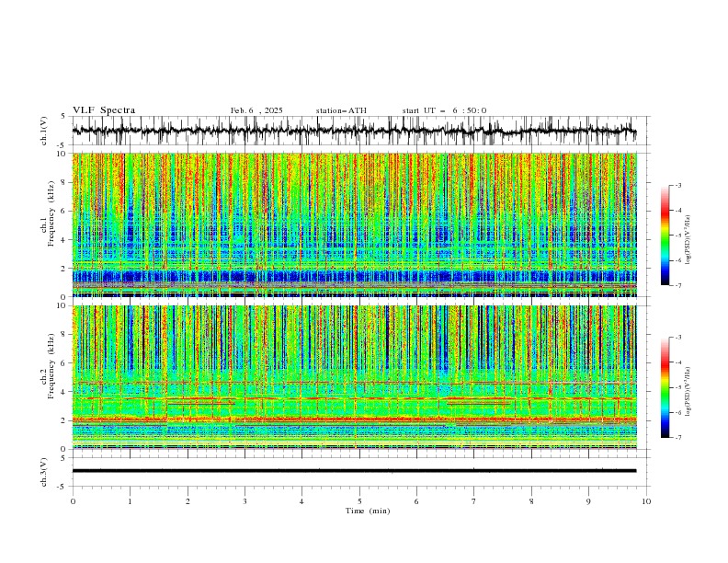Click the 'station=ATH' label
728x563 pixels.
pyautogui.click(x=341, y=110)
